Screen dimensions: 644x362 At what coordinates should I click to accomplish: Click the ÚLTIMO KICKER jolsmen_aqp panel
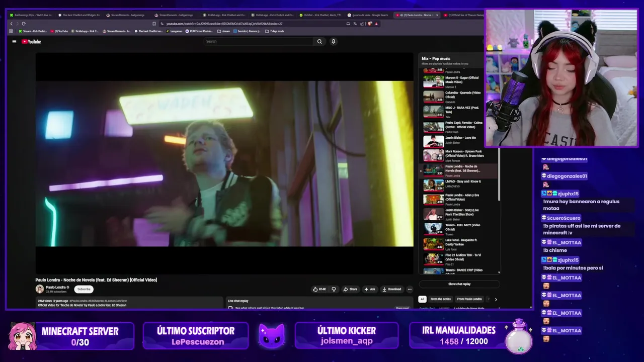346,336
